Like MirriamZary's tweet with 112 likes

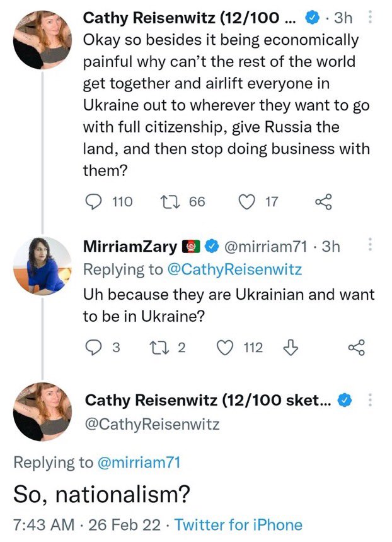coord(224,347)
